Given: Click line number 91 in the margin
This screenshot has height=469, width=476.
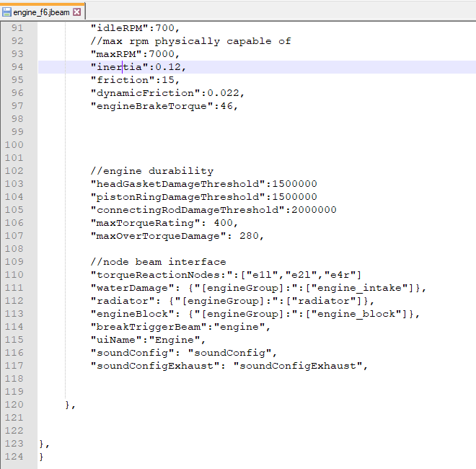Looking at the screenshot, I should coord(17,28).
